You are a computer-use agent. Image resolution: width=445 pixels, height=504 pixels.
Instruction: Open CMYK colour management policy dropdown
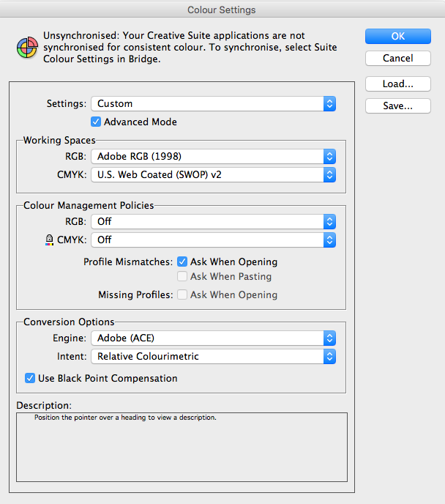pyautogui.click(x=213, y=240)
